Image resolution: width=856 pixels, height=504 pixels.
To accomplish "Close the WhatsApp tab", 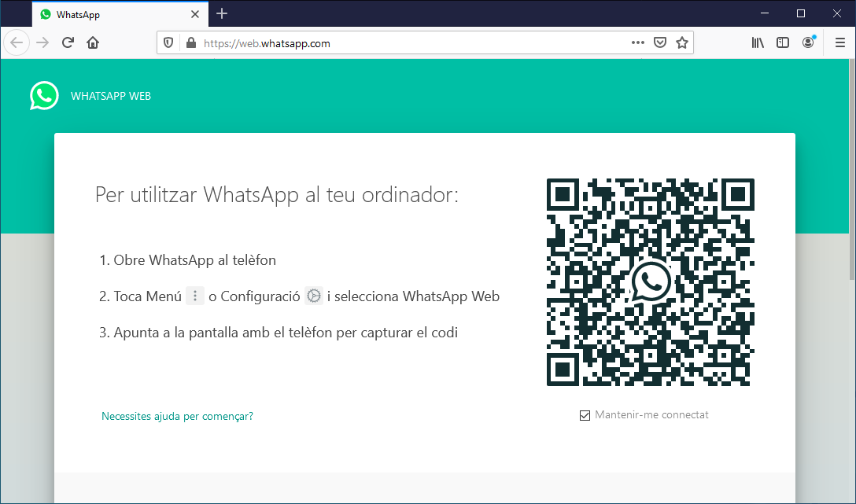I will pyautogui.click(x=195, y=14).
